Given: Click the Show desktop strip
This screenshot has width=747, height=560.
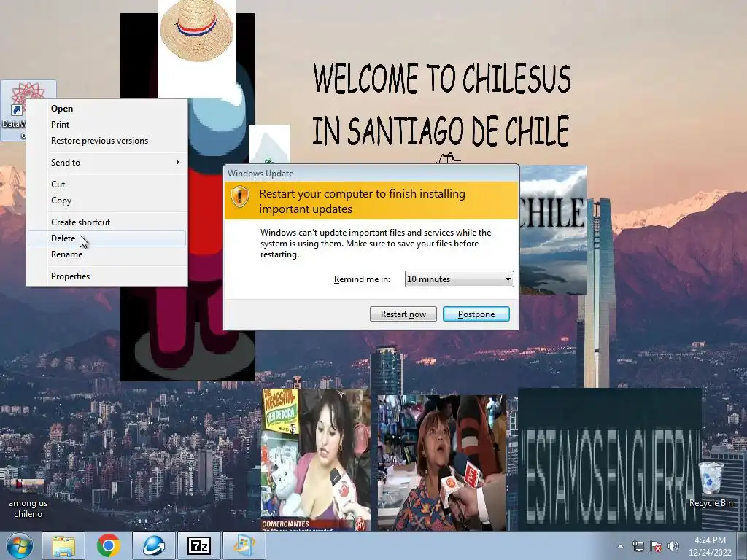Looking at the screenshot, I should (742, 545).
